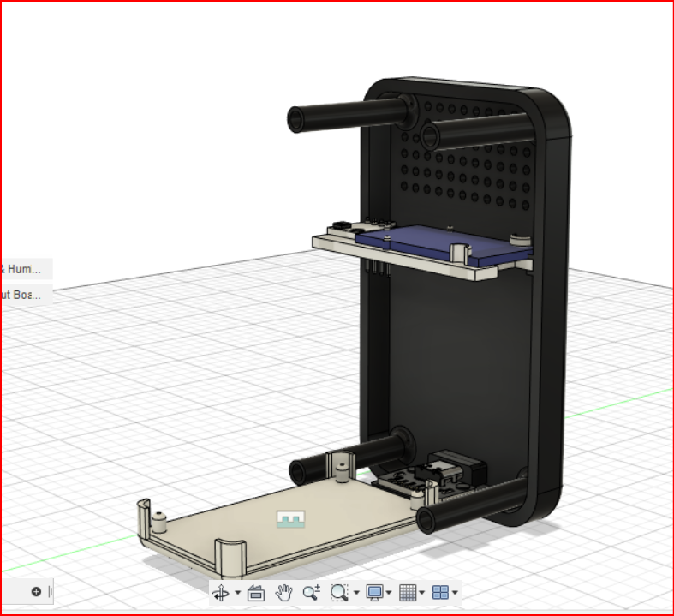
Task: Choose the Zoom Window tool
Action: (339, 593)
